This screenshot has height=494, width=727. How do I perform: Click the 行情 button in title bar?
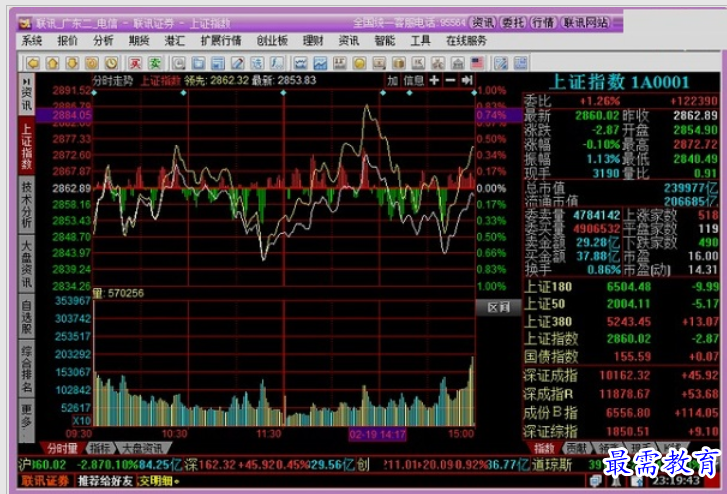[543, 22]
